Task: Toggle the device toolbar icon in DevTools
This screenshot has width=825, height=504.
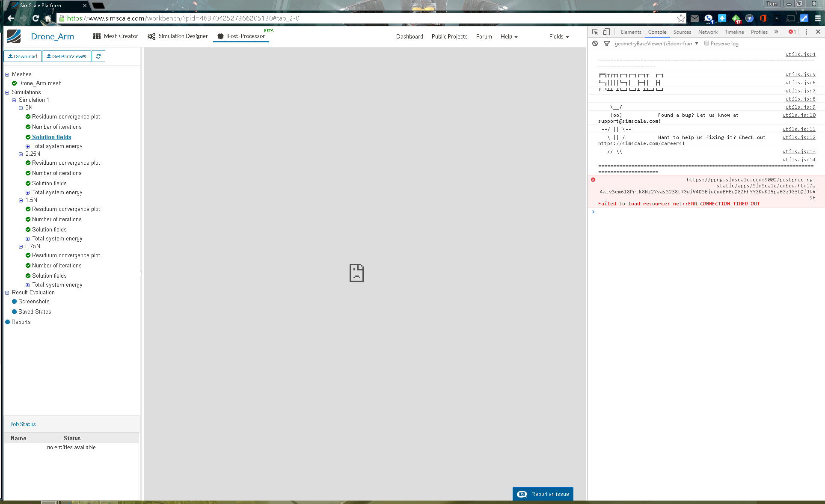Action: pos(606,32)
